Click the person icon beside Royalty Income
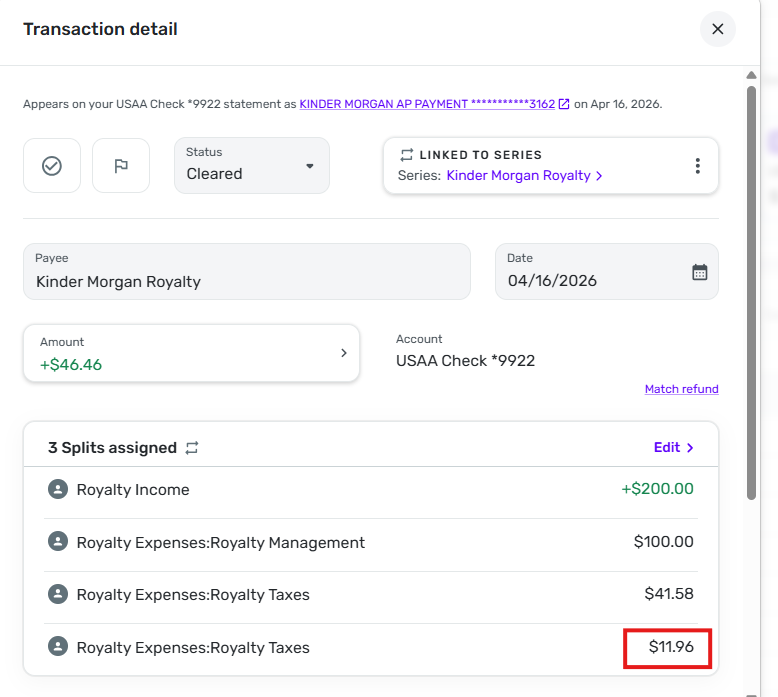778x697 pixels. pos(57,490)
